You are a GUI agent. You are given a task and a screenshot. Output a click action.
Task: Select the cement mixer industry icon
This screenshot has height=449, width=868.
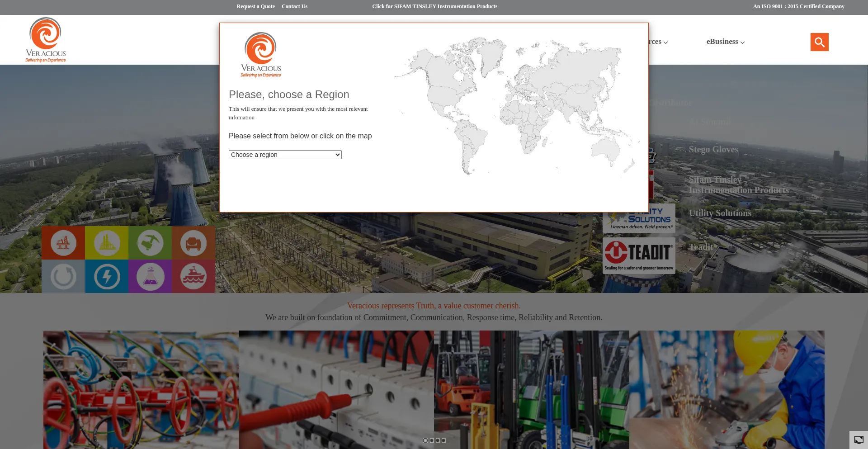(x=193, y=243)
